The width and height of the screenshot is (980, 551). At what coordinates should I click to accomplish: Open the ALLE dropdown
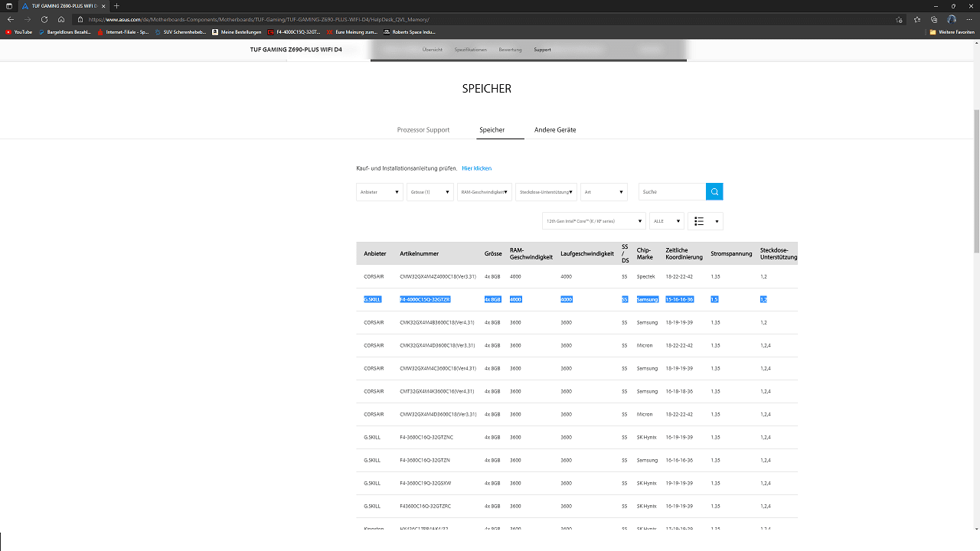pos(667,221)
